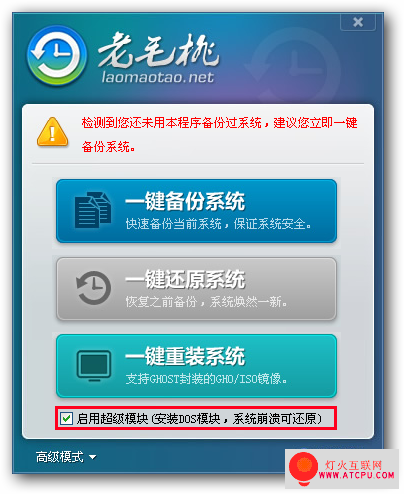Launch 一键重装系统 reinstall

196,366
